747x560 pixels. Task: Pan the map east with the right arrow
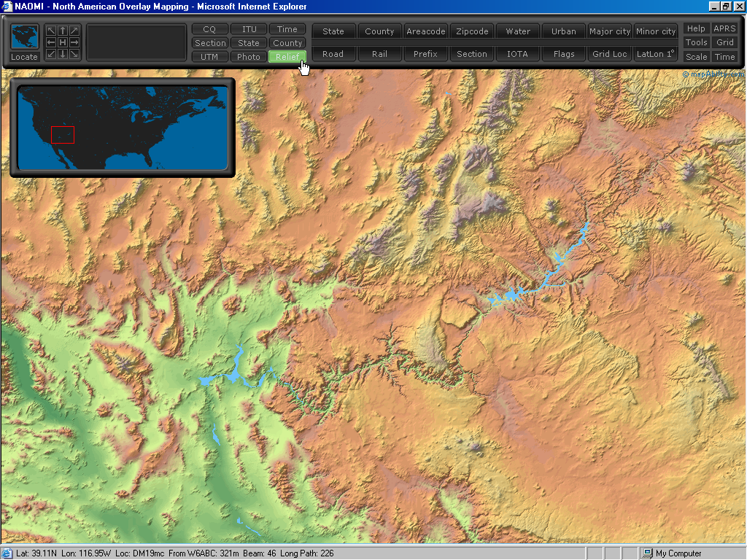74,43
